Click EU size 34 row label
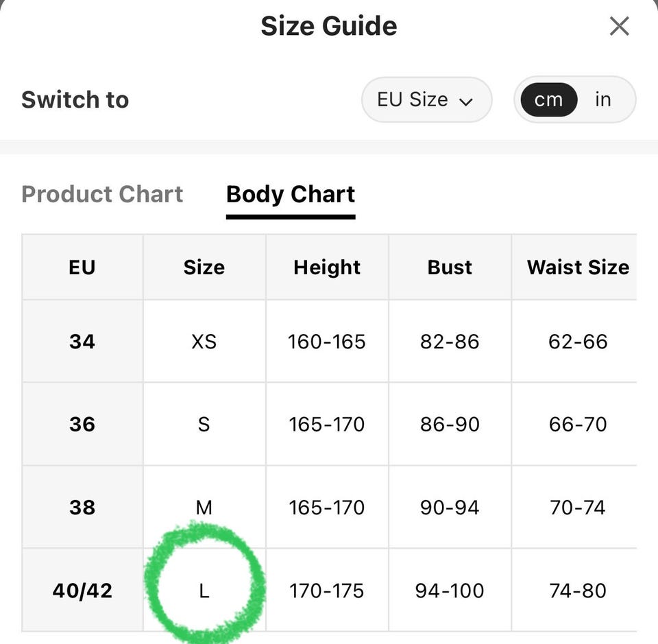This screenshot has height=644, width=658. (82, 342)
